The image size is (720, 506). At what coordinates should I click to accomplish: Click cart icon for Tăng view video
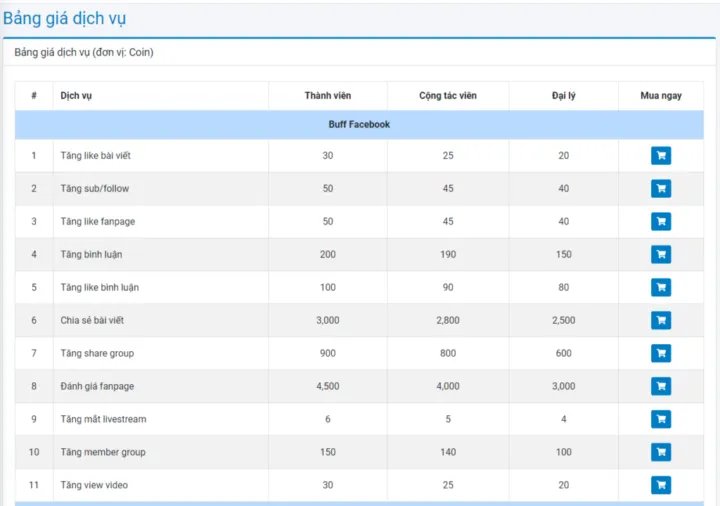[x=660, y=485]
